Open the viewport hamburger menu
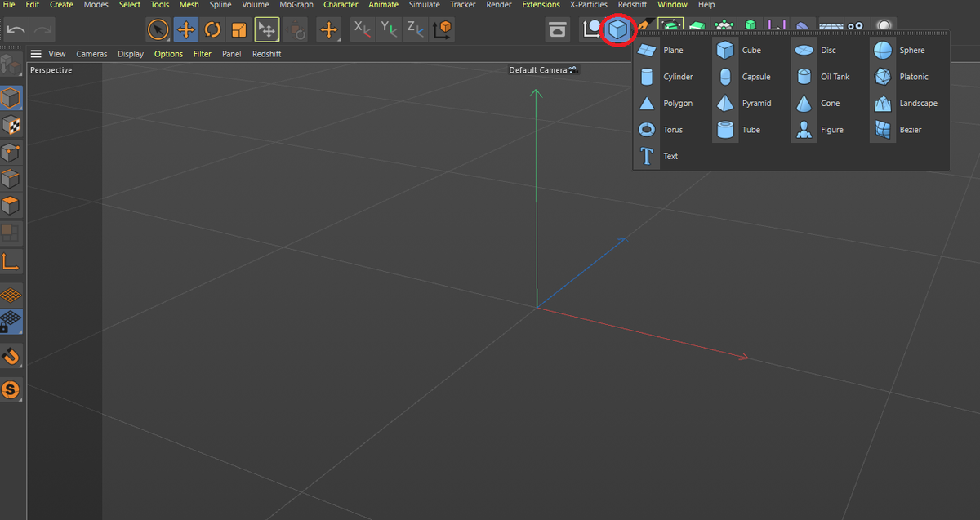980x520 pixels. pos(36,54)
